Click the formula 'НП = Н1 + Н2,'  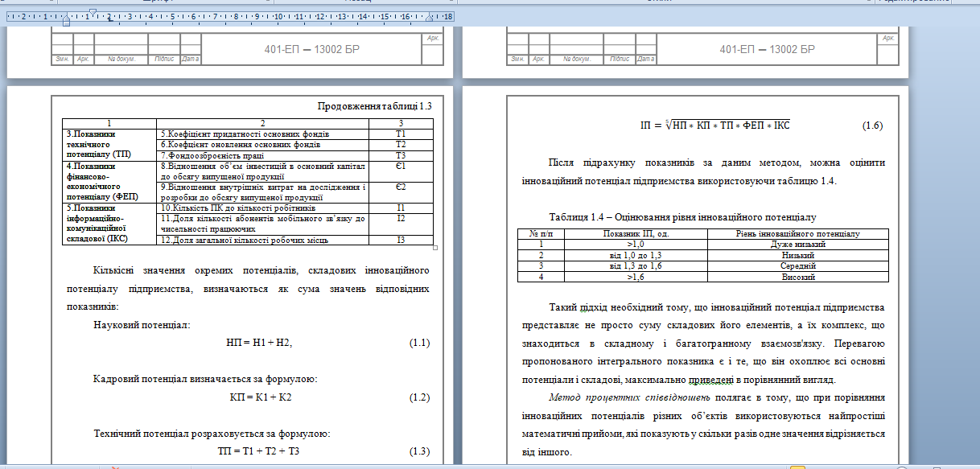coord(259,344)
